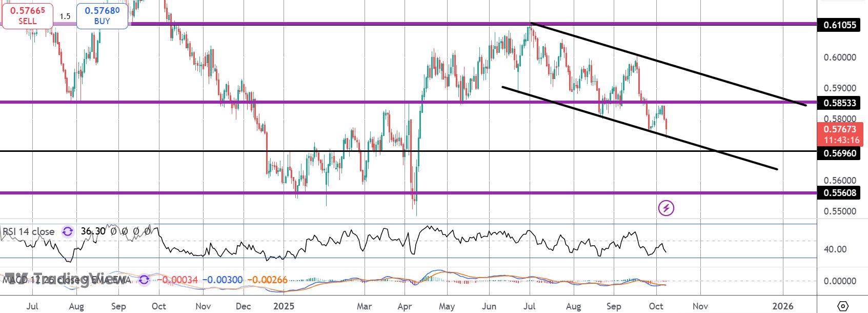Click the blue MACD value -0.00300

(x=223, y=280)
